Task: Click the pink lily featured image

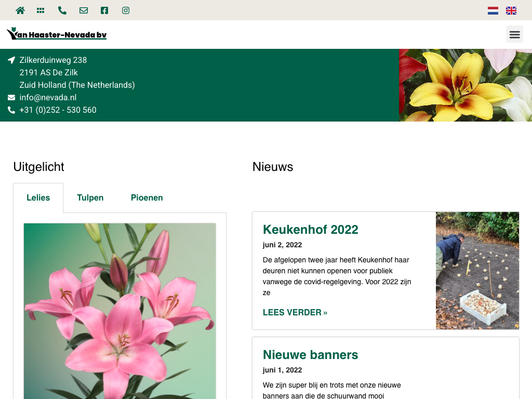Action: [120, 312]
